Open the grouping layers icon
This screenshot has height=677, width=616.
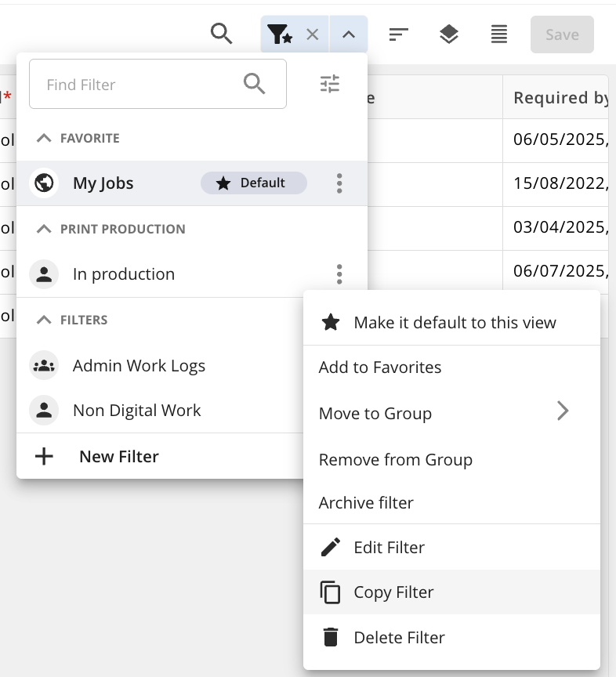pyautogui.click(x=449, y=34)
